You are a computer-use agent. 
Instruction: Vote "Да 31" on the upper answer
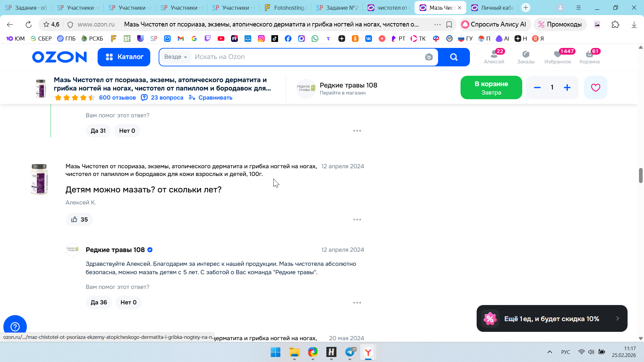pyautogui.click(x=98, y=131)
